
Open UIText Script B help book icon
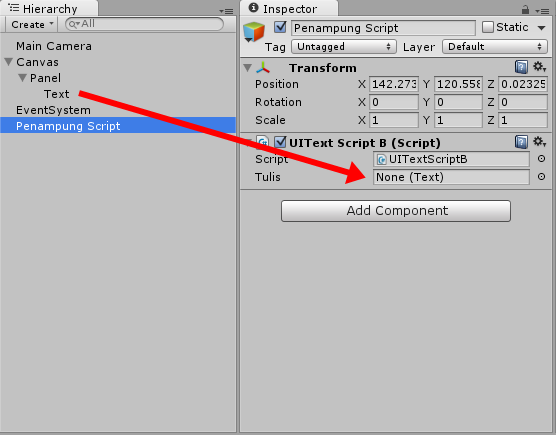click(x=521, y=142)
